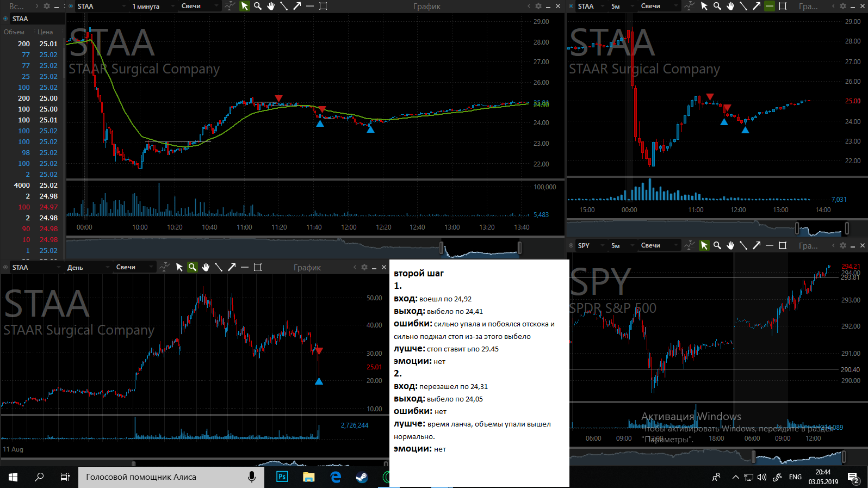
Task: Open '5м' timeframe dropdown in upper-right STAA chart
Action: [622, 6]
